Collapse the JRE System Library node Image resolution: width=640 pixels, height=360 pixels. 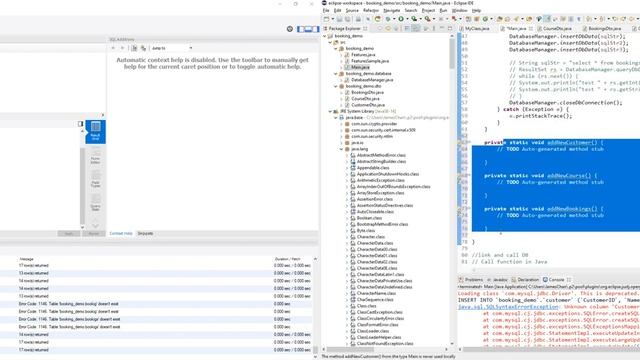pos(330,111)
